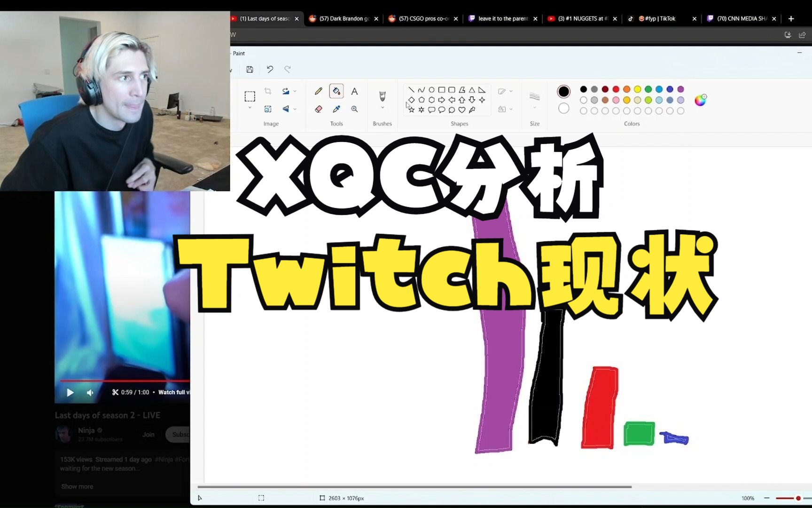812x508 pixels.
Task: Click the Save icon in Paint
Action: 250,70
